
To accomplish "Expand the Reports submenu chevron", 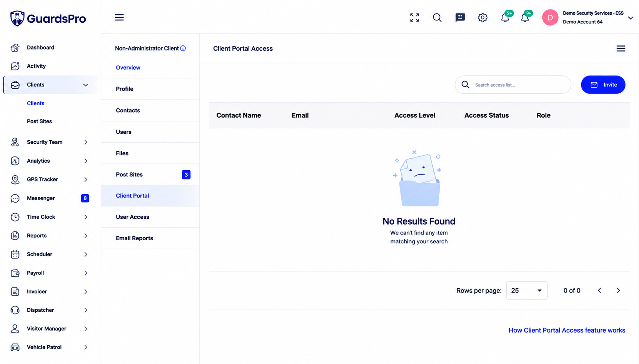I will [x=86, y=236].
